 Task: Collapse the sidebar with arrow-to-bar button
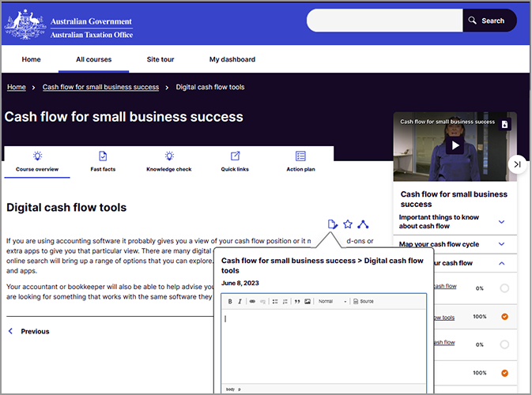point(518,164)
